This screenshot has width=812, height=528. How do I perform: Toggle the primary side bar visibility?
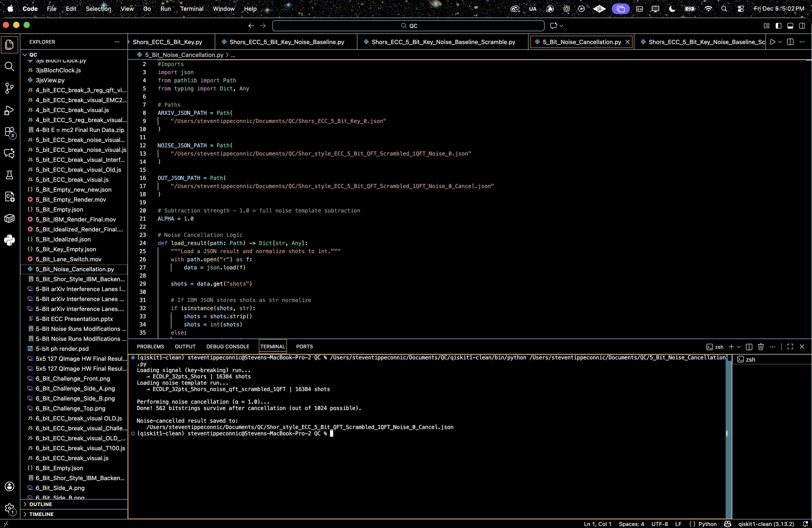click(x=779, y=26)
